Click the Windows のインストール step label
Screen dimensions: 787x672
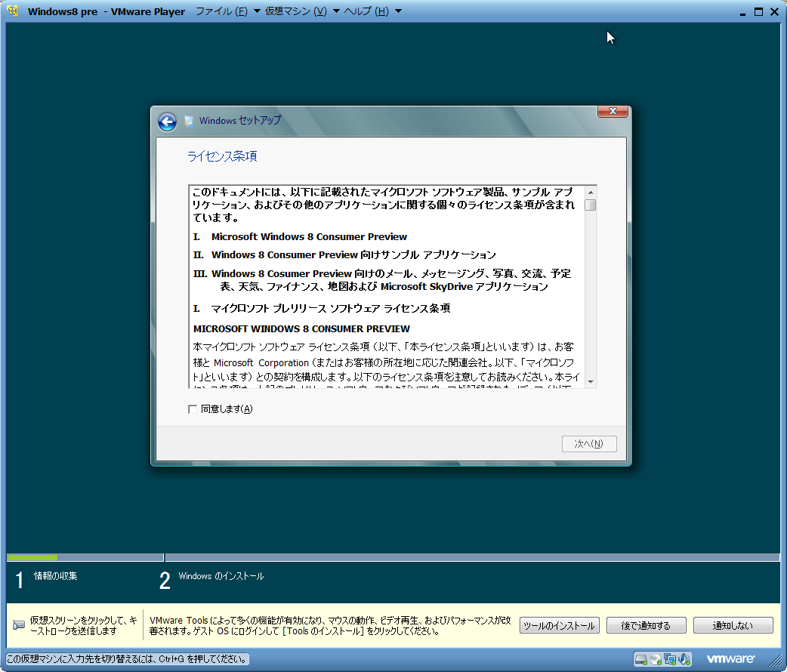tap(221, 575)
